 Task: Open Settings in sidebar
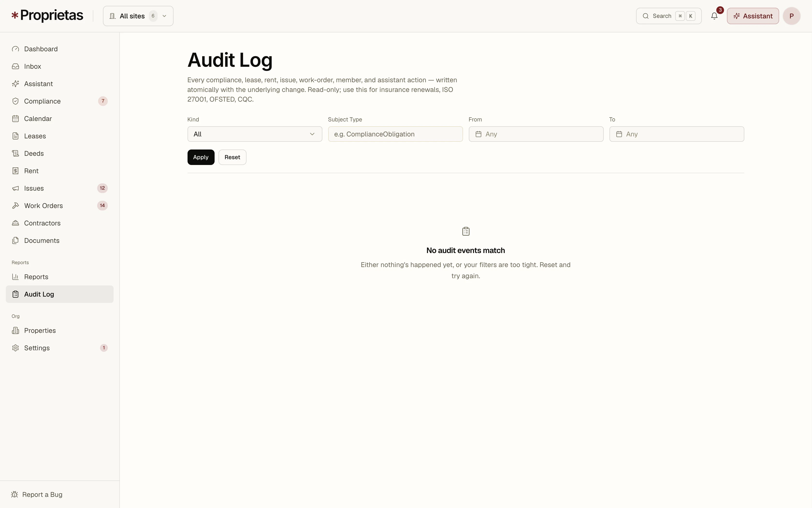[x=60, y=348]
